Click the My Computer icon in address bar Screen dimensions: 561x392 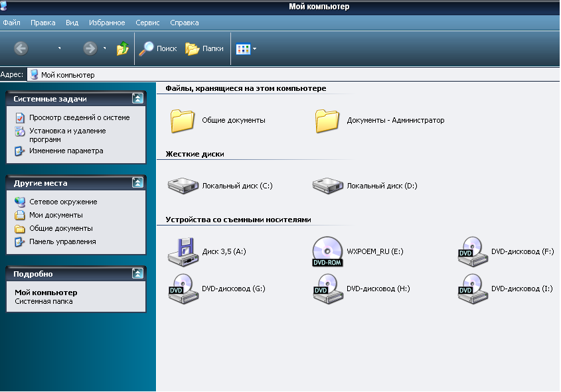pos(34,75)
